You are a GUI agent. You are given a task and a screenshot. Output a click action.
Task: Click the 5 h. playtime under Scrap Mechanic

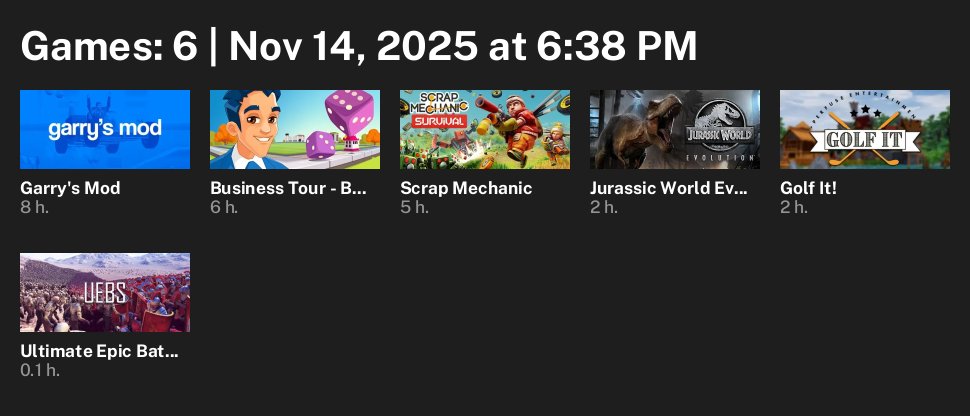(414, 207)
